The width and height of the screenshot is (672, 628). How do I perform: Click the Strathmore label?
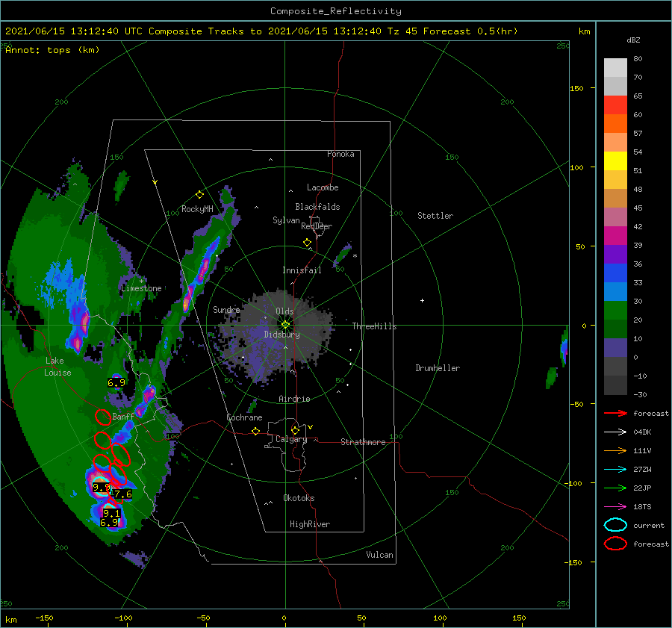[x=363, y=442]
